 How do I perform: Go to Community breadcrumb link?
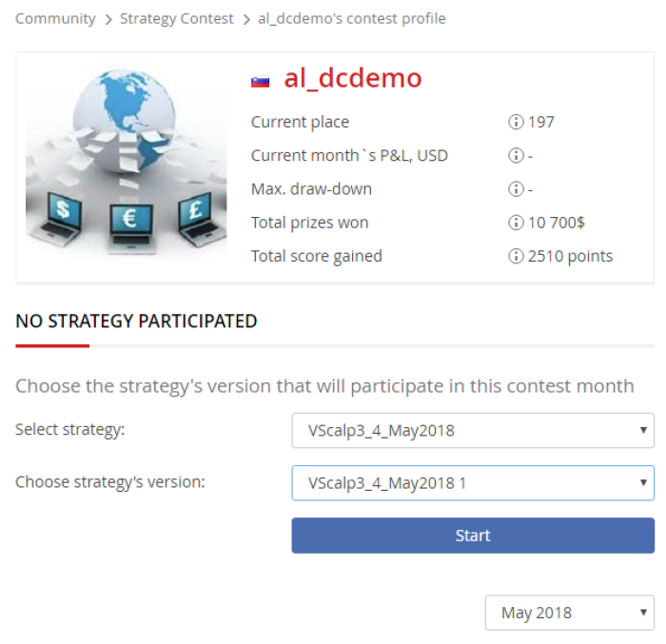55,19
